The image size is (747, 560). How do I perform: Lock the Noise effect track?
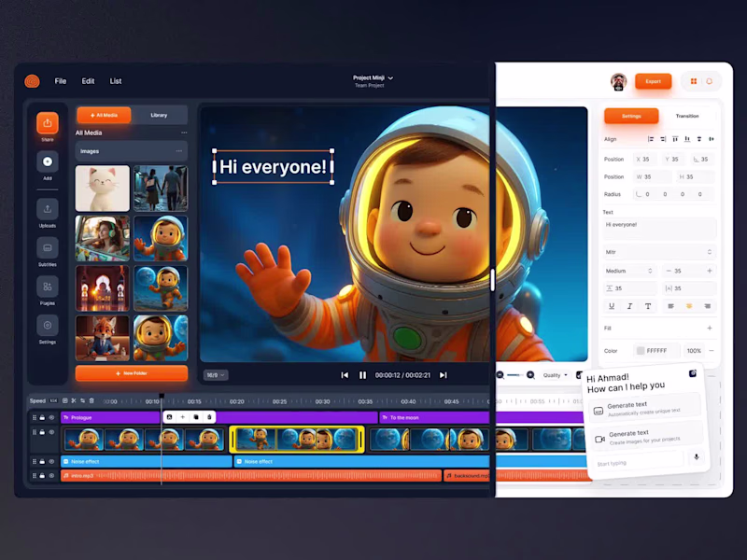[41, 460]
